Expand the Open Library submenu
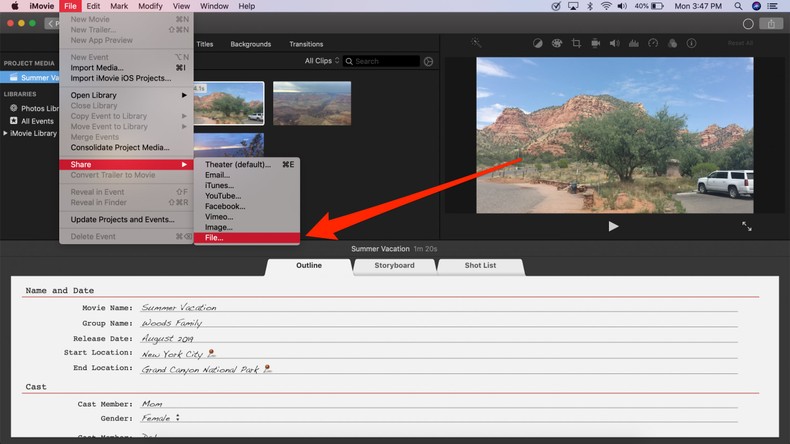Image resolution: width=790 pixels, height=444 pixels. tap(127, 95)
